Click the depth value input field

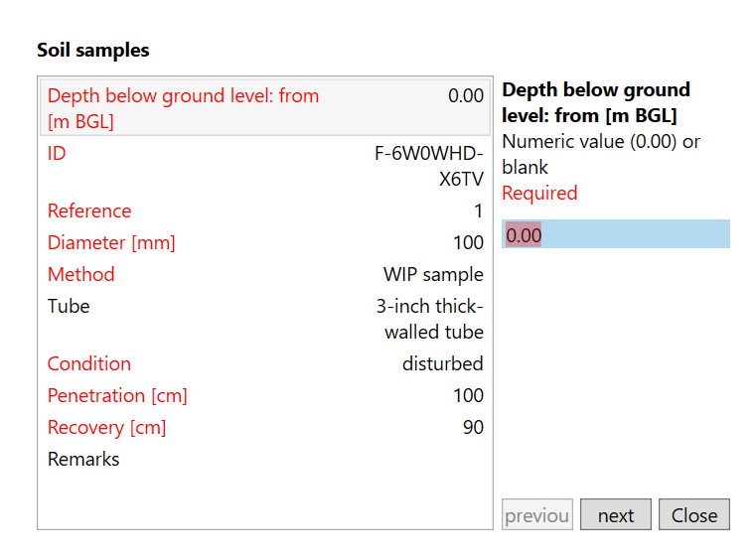(x=616, y=234)
